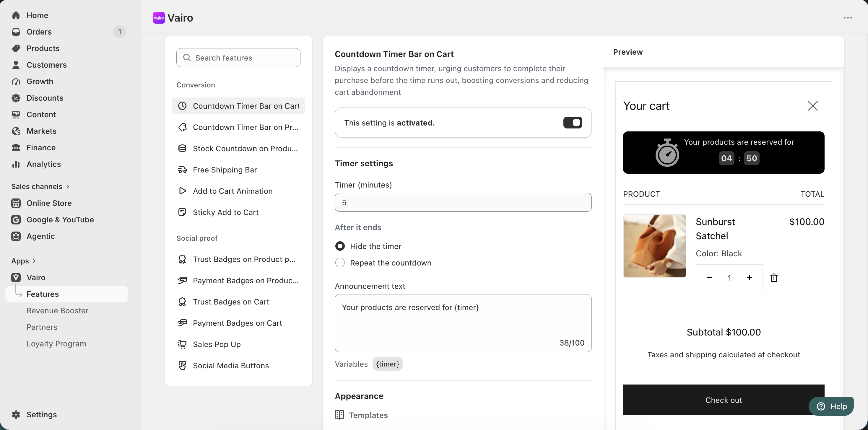This screenshot has width=868, height=430.
Task: Select Hide the timer radio option
Action: (340, 246)
